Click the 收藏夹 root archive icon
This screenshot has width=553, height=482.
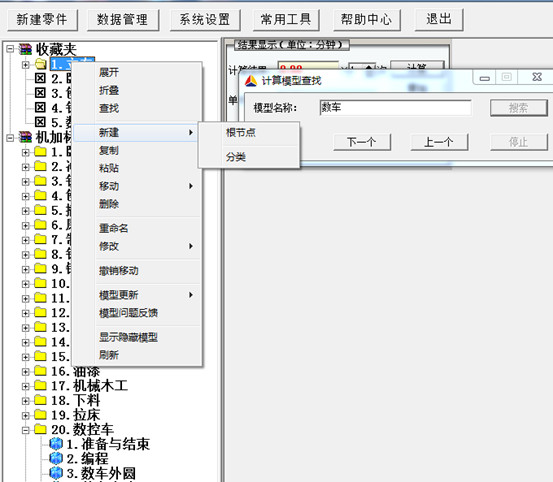[x=25, y=49]
